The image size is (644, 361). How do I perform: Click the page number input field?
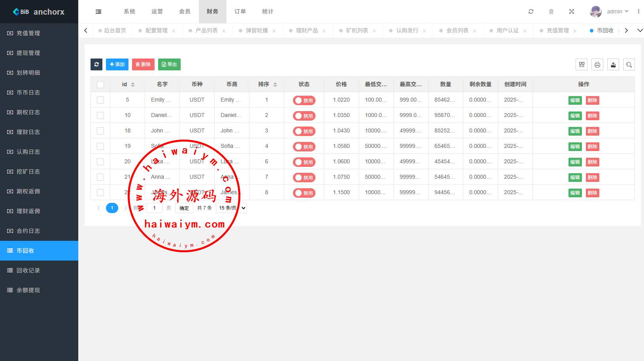tap(155, 208)
